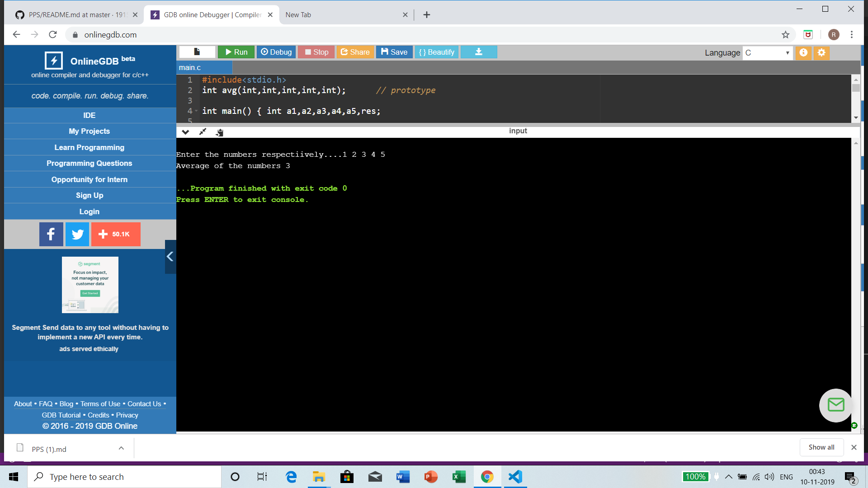This screenshot has height=488, width=868.
Task: Run the program with green Run button
Action: [x=236, y=52]
